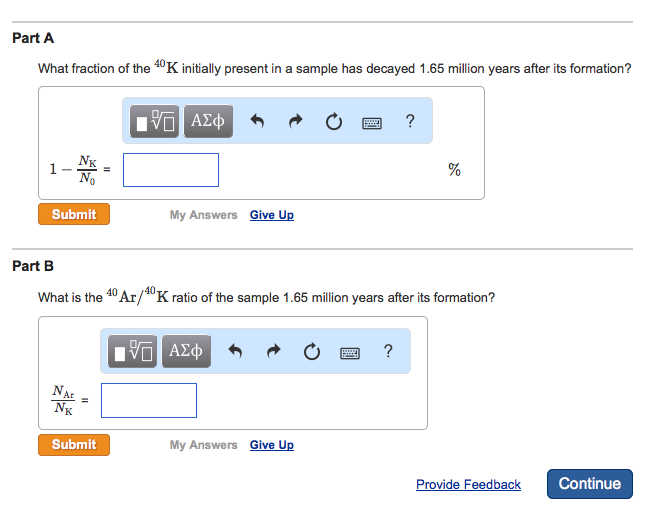Show keyboard shortcuts for Part B
This screenshot has width=654, height=513.
click(x=350, y=352)
